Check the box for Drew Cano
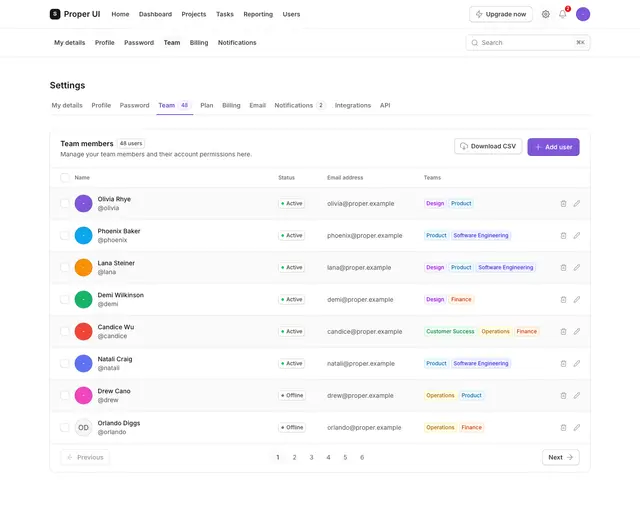The height and width of the screenshot is (515, 640). pos(64,395)
